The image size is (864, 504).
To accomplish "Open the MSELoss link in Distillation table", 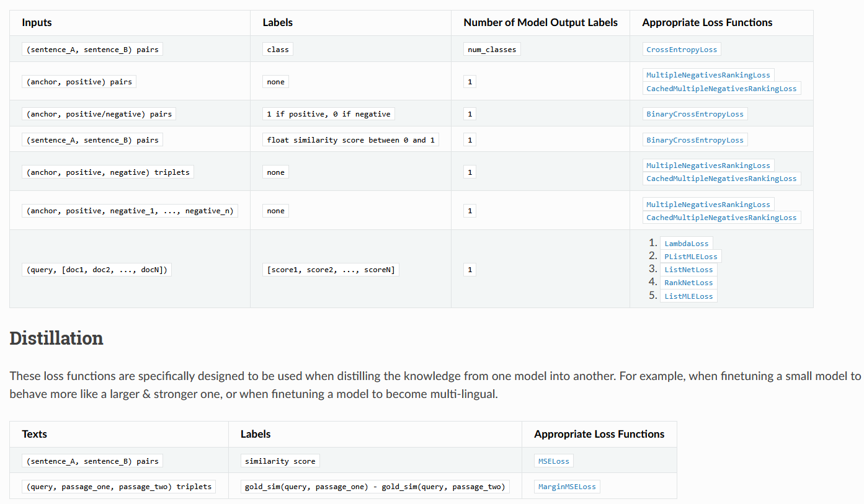I will coord(553,461).
